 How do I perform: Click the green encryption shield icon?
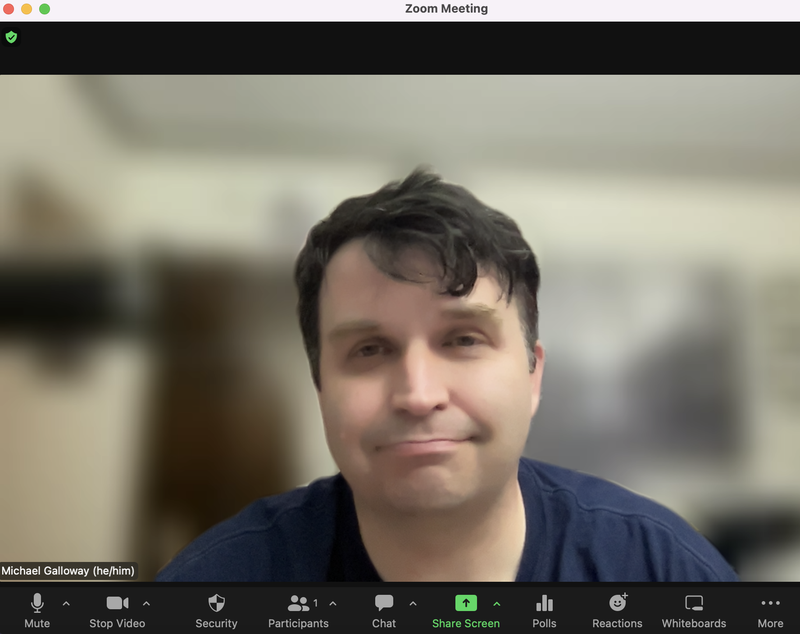pyautogui.click(x=11, y=37)
